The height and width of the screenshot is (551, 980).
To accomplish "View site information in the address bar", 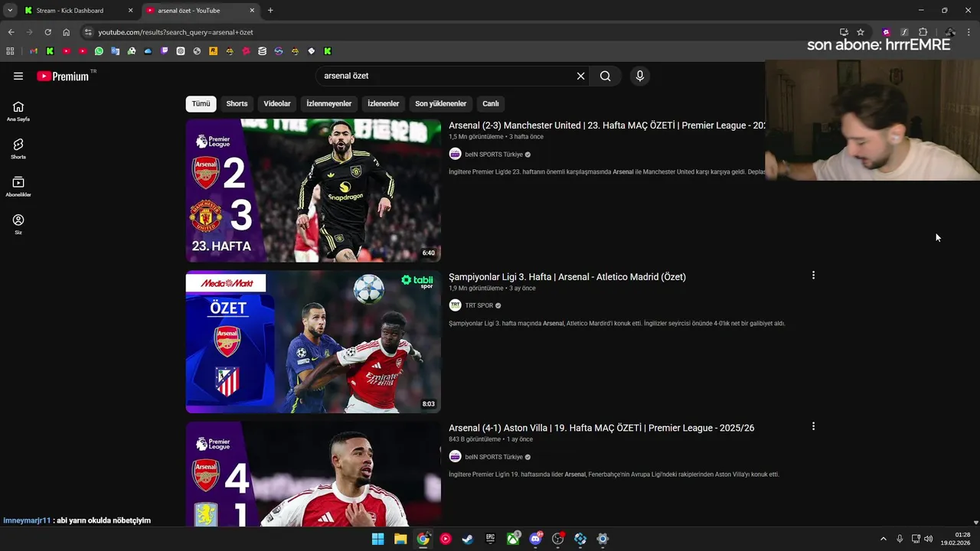I will tap(88, 32).
